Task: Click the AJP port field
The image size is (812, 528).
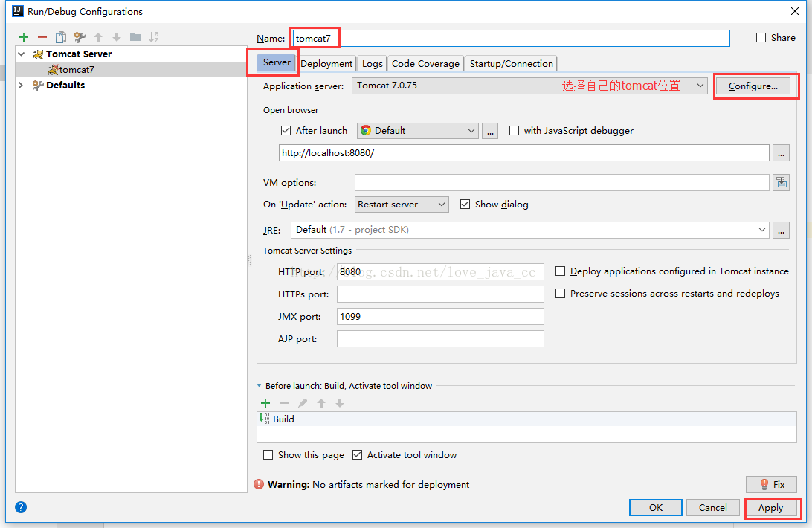Action: [440, 338]
